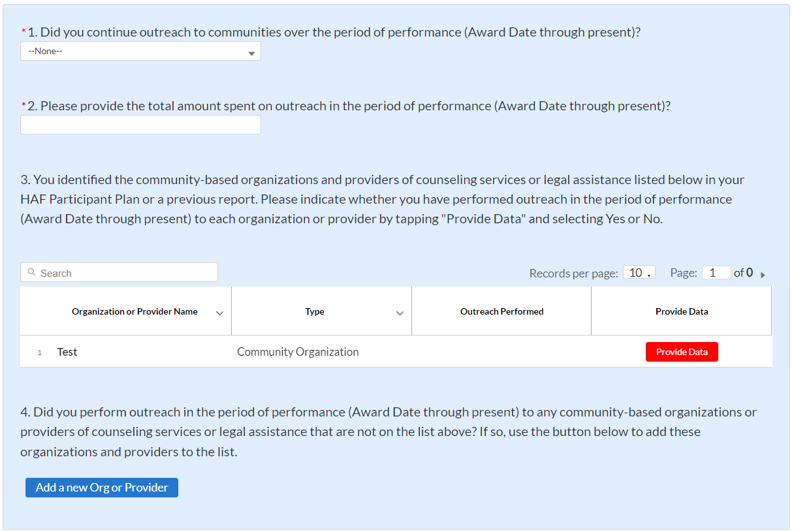Image resolution: width=794 pixels, height=532 pixels.
Task: Click the Outreach Performed column header
Action: pyautogui.click(x=501, y=312)
